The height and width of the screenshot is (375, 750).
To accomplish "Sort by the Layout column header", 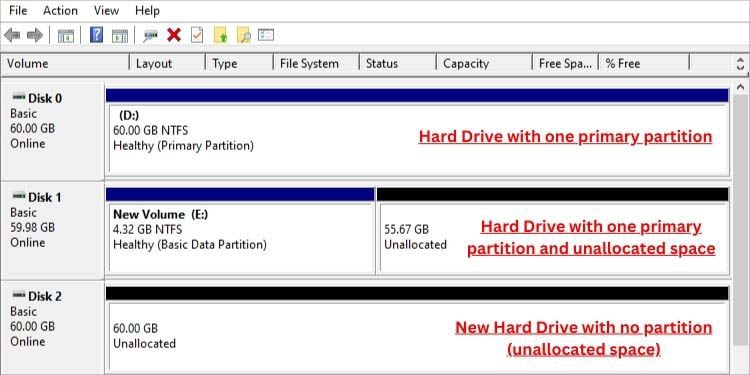I will point(167,64).
